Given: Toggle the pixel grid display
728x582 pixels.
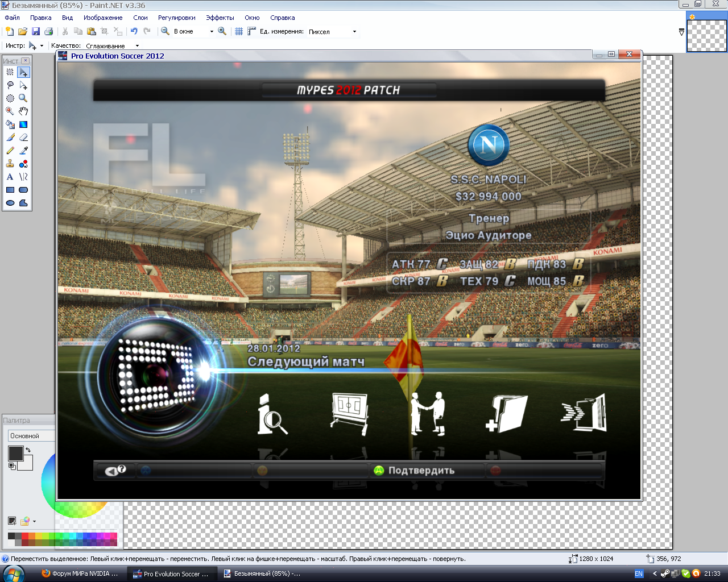Looking at the screenshot, I should pyautogui.click(x=239, y=31).
